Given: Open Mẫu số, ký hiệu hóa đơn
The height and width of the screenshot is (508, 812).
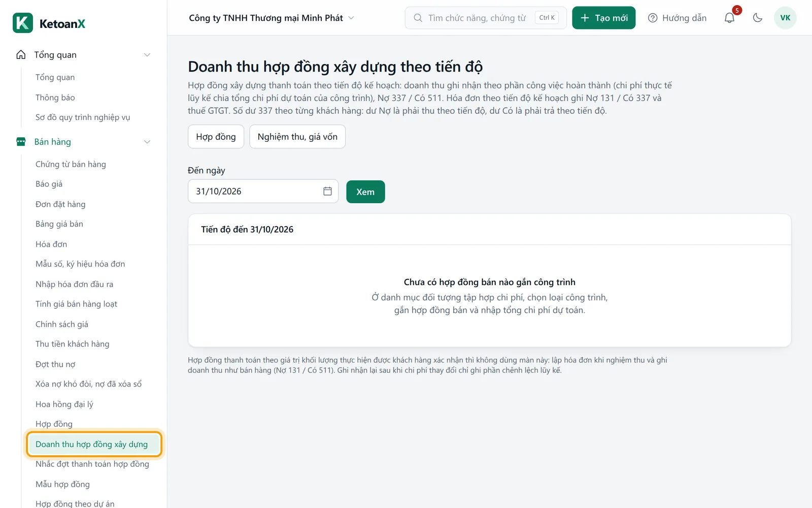Looking at the screenshot, I should [x=80, y=264].
